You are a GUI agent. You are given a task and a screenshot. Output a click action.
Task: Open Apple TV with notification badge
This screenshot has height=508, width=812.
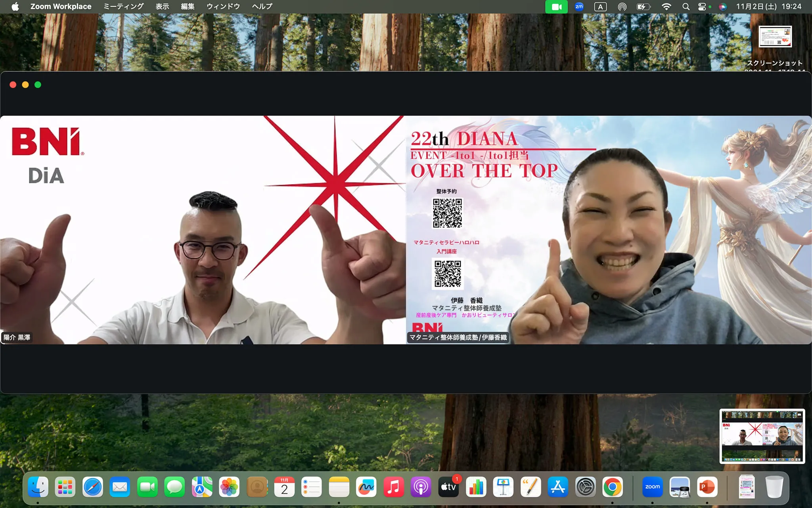pos(448,487)
